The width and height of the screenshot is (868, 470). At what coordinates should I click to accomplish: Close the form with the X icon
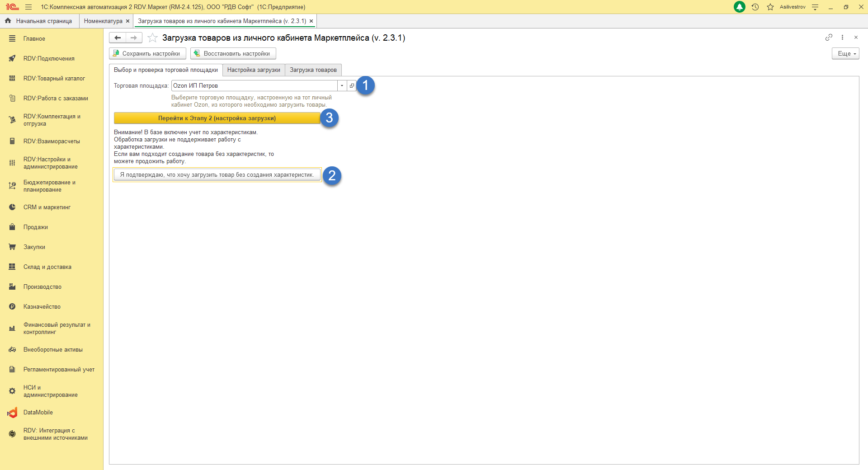pos(856,37)
